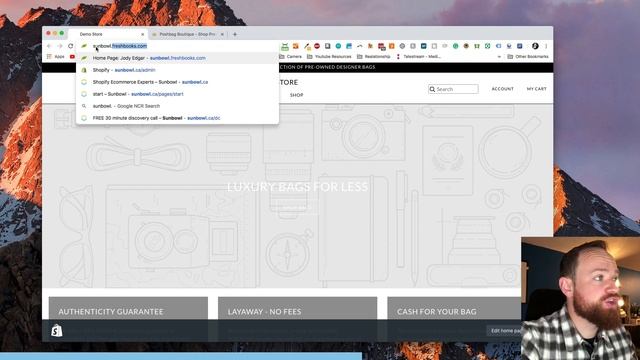640x360 pixels.
Task: Open a new tab with the plus icon
Action: pyautogui.click(x=235, y=34)
